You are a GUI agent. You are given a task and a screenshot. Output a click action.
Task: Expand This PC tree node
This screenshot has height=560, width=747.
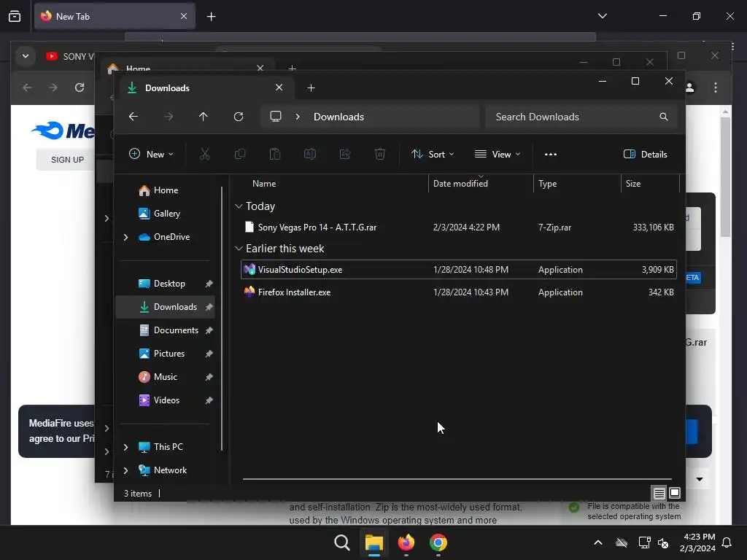click(125, 447)
